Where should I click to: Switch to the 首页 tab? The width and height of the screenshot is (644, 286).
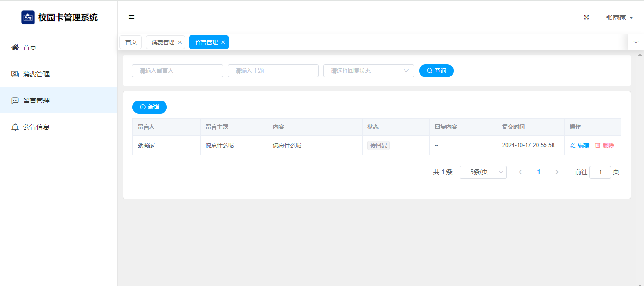pyautogui.click(x=131, y=42)
